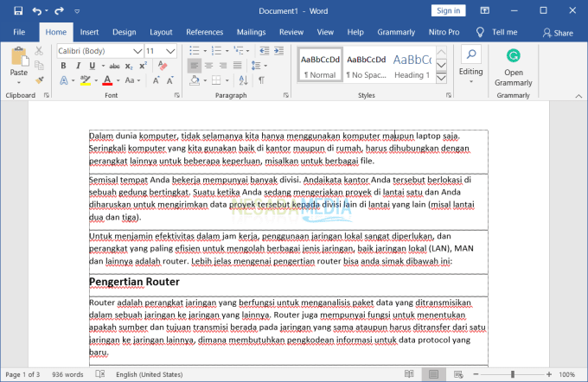588x382 pixels.
Task: Toggle Italic formatting
Action: click(x=78, y=66)
